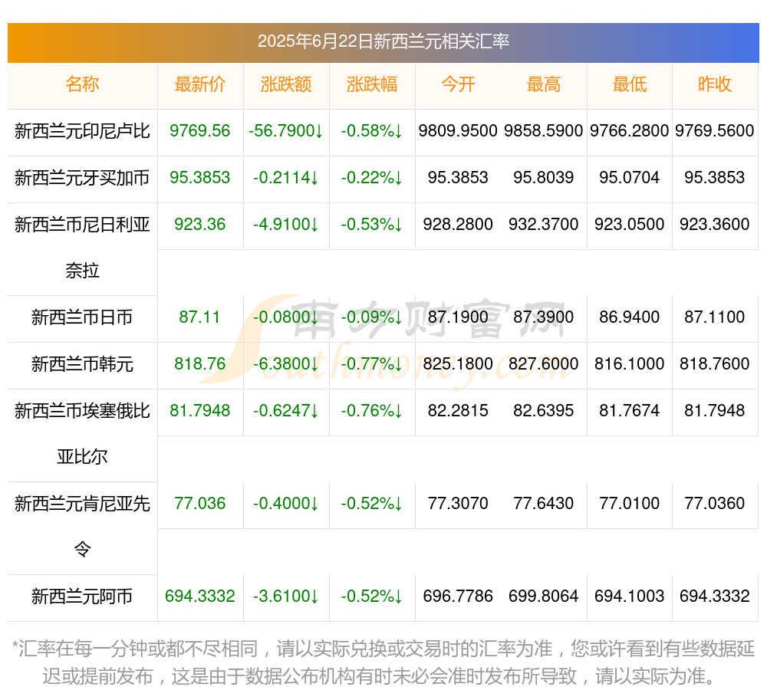Screen dimensions: 767x700
Task: Click low value '694.1003'
Action: [x=630, y=596]
